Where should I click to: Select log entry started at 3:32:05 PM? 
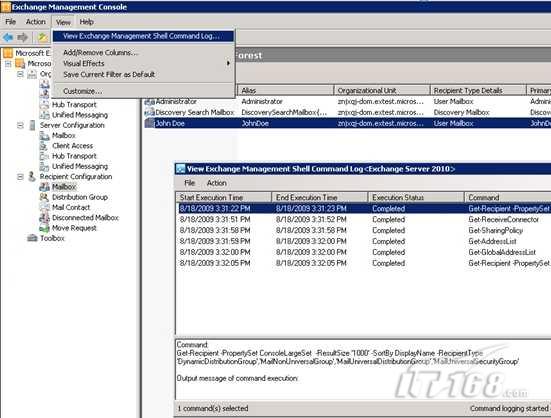click(x=363, y=263)
